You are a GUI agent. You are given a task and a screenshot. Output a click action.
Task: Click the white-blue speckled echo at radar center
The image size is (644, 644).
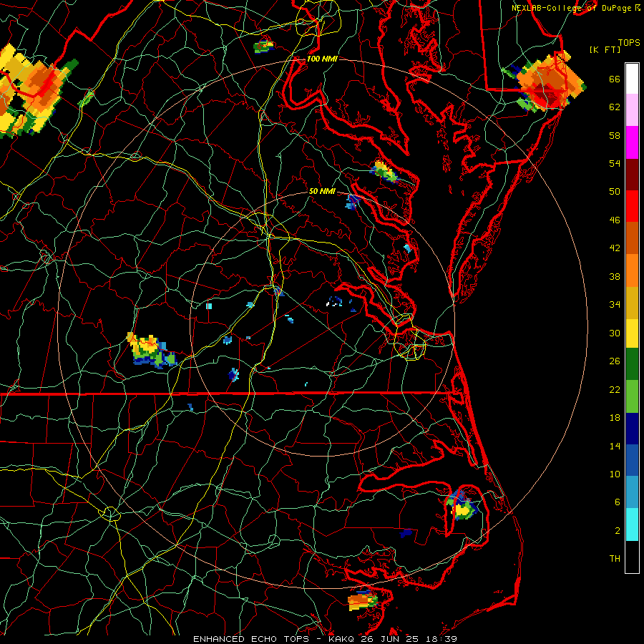(x=335, y=302)
